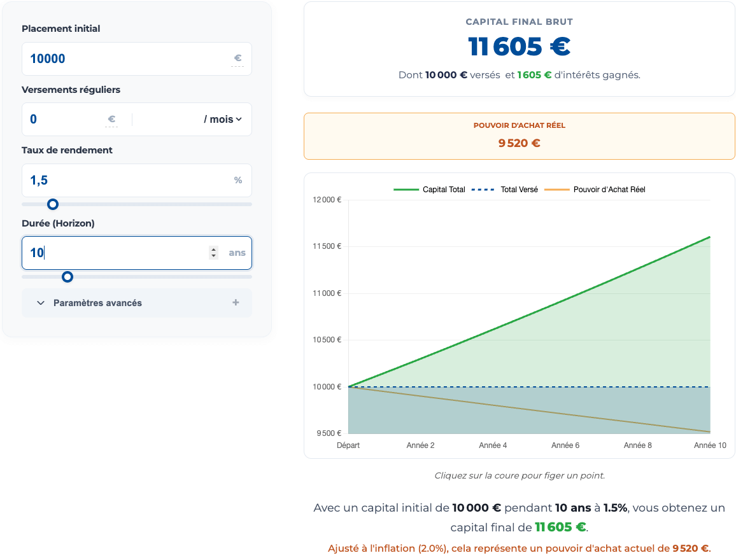The height and width of the screenshot is (560, 736).
Task: Click the orange Pouvoir d'Achat Réel legend swatch
Action: click(x=557, y=190)
